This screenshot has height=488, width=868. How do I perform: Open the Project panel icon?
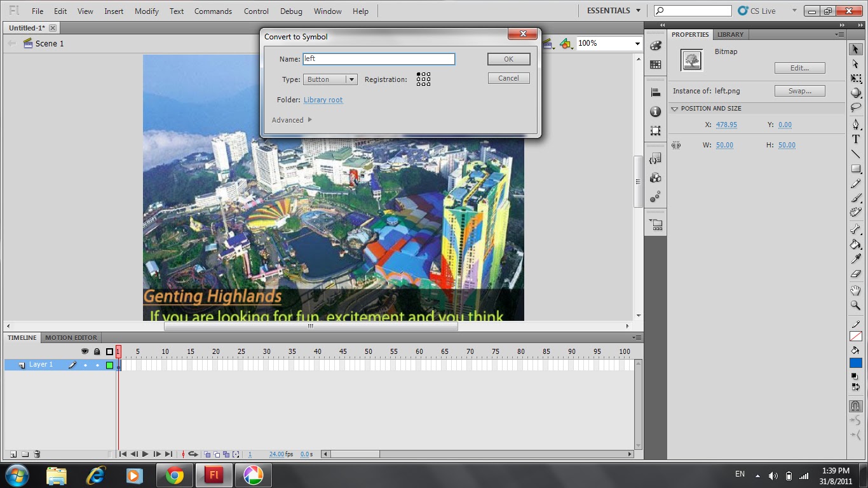pos(656,224)
